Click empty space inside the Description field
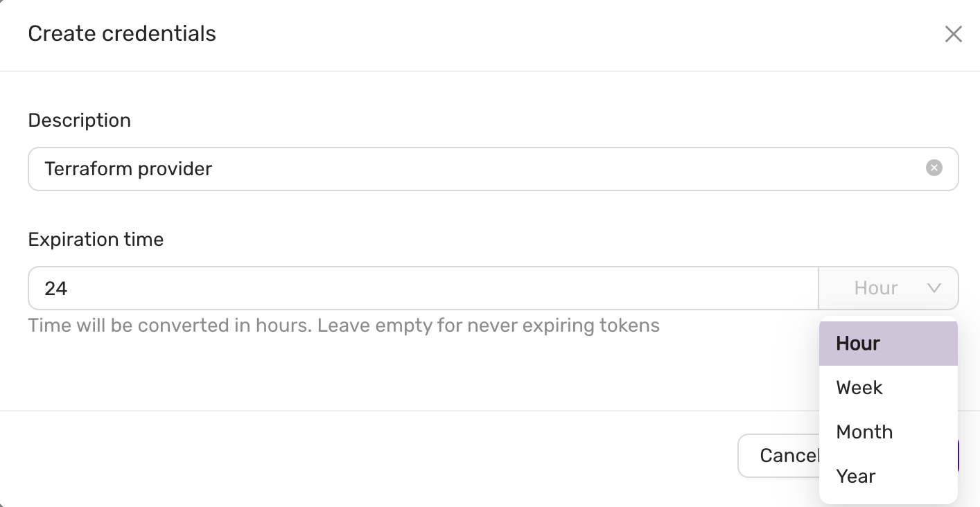 pyautogui.click(x=554, y=169)
